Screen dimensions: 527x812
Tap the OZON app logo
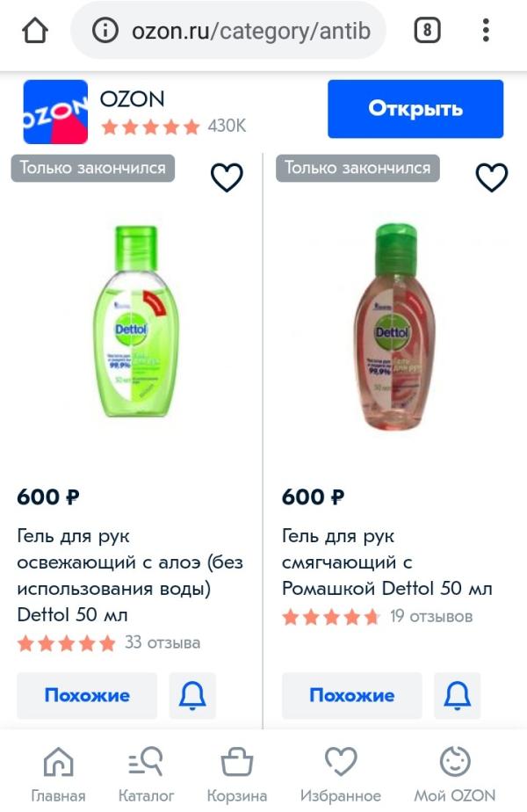[55, 112]
